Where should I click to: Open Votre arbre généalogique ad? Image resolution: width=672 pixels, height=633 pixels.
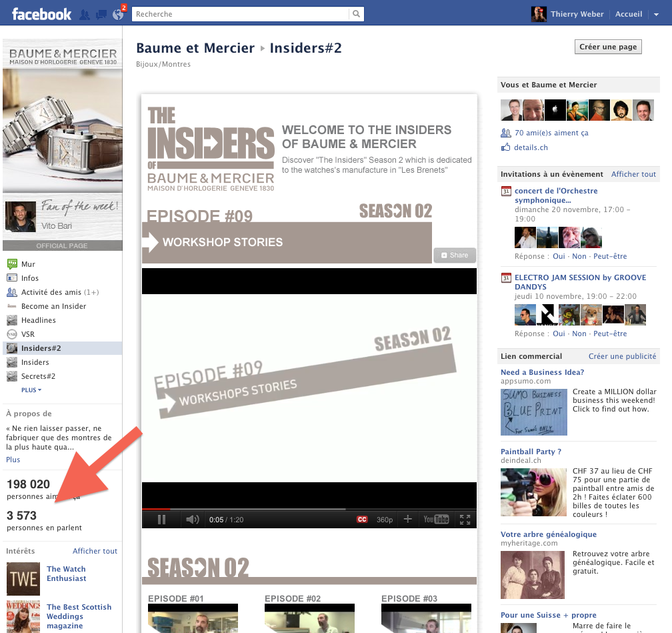(x=549, y=534)
